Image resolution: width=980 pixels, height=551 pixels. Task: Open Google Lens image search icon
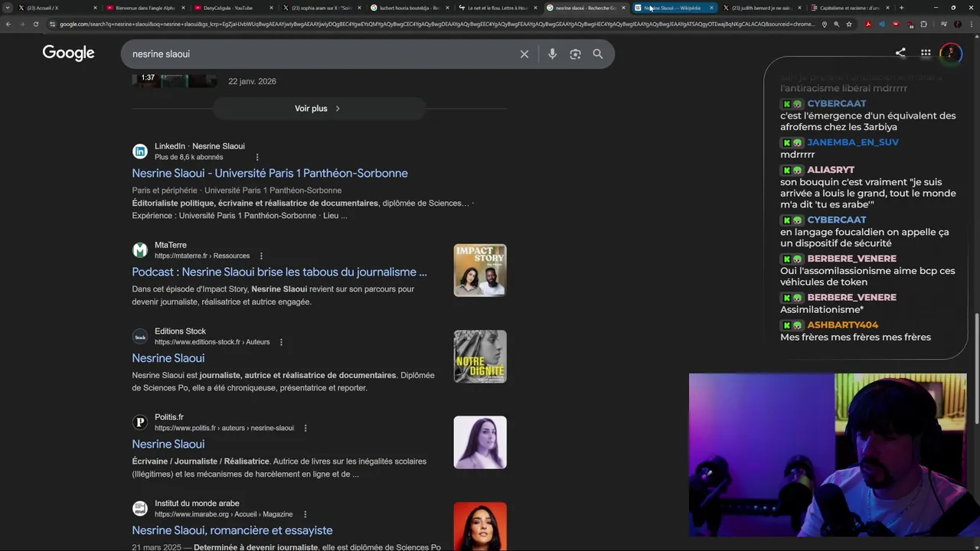575,54
